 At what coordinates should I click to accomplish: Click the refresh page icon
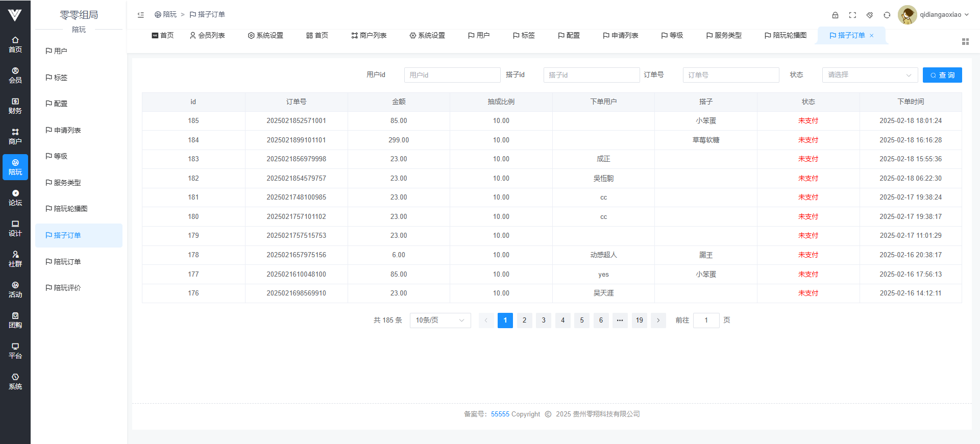[x=887, y=15]
